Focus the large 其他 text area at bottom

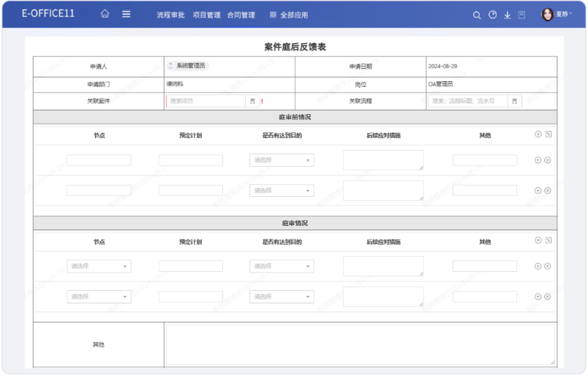click(x=360, y=344)
